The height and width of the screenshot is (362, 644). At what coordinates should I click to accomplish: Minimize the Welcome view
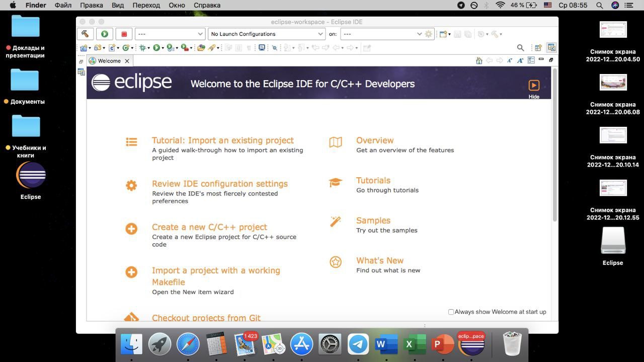click(x=541, y=59)
